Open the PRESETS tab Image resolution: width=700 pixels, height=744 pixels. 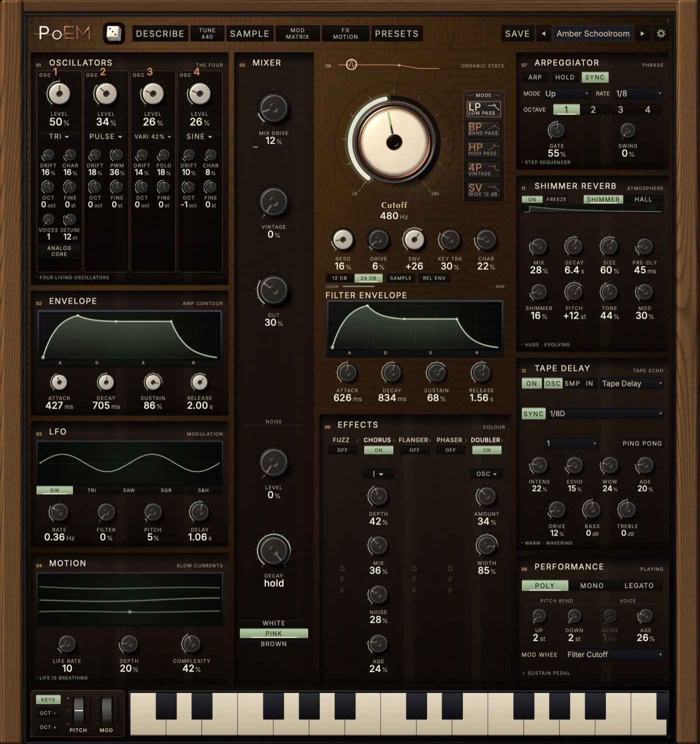coord(396,34)
